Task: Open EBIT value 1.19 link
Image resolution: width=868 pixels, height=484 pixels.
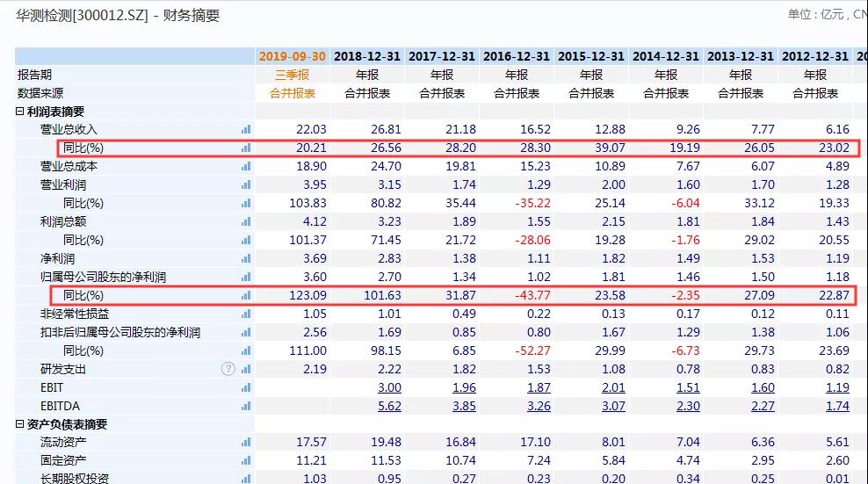Action: tap(837, 387)
